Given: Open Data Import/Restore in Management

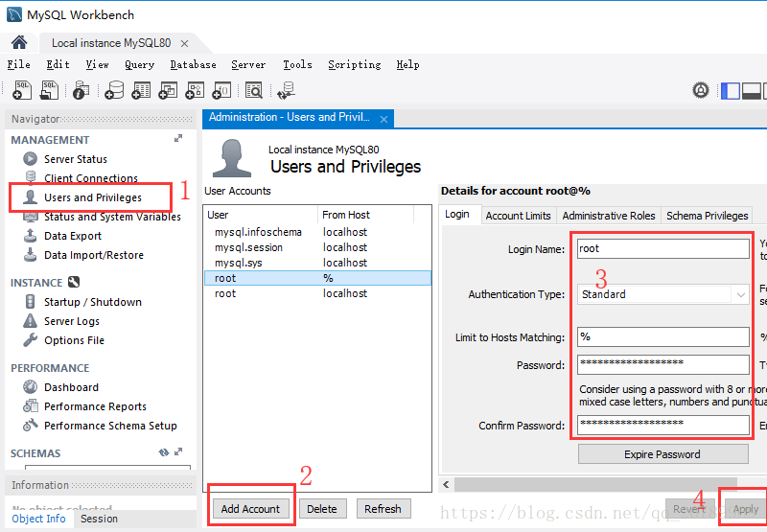Looking at the screenshot, I should pos(94,255).
